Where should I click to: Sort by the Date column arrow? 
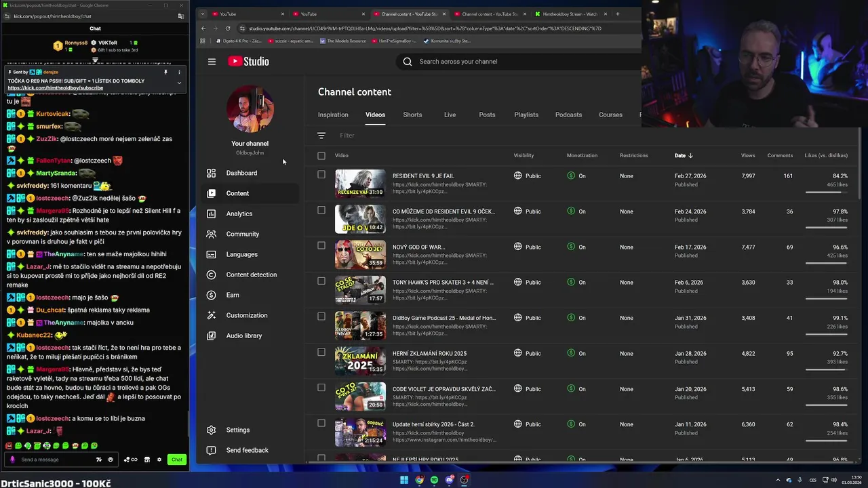point(690,156)
